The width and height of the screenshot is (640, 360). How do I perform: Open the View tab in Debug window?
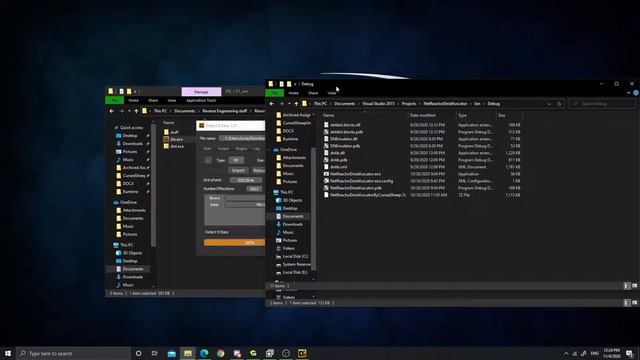click(332, 93)
